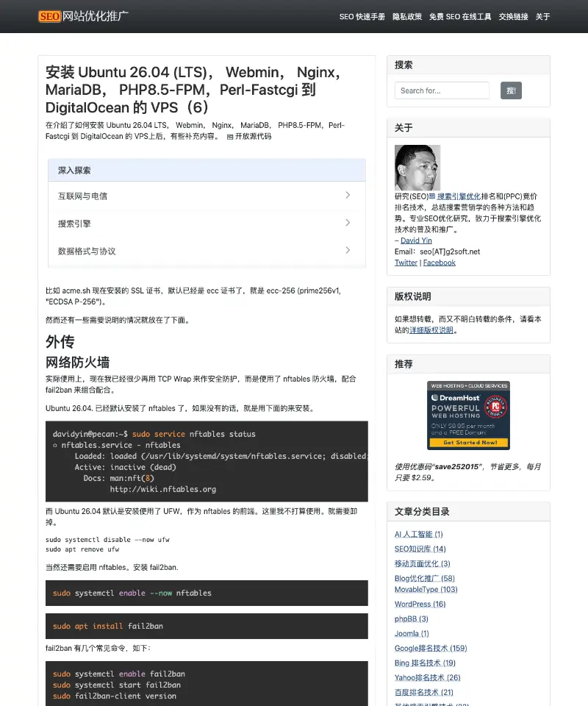Visit the Twitter link
Screen dimensions: 588x706
406,263
